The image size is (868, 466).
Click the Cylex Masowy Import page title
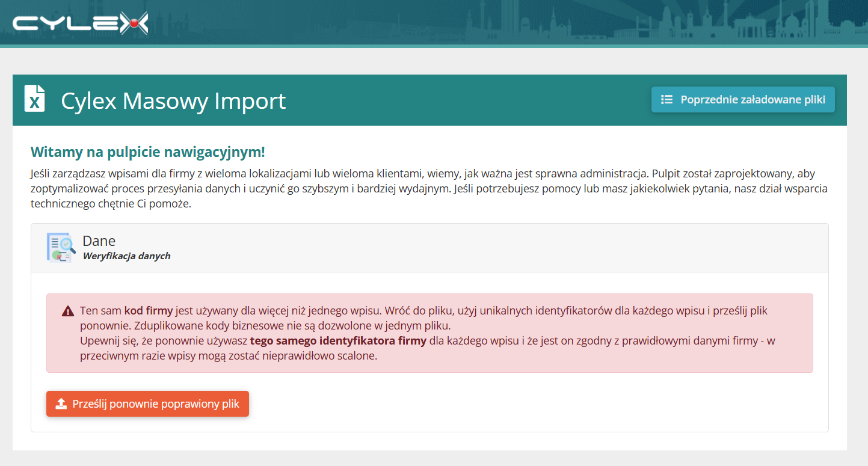coord(173,100)
